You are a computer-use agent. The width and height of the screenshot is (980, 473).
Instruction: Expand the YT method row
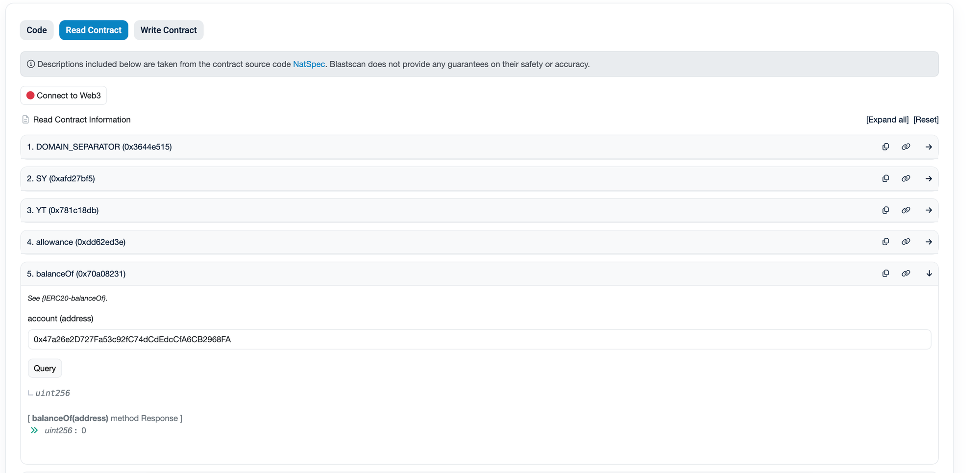pyautogui.click(x=929, y=210)
